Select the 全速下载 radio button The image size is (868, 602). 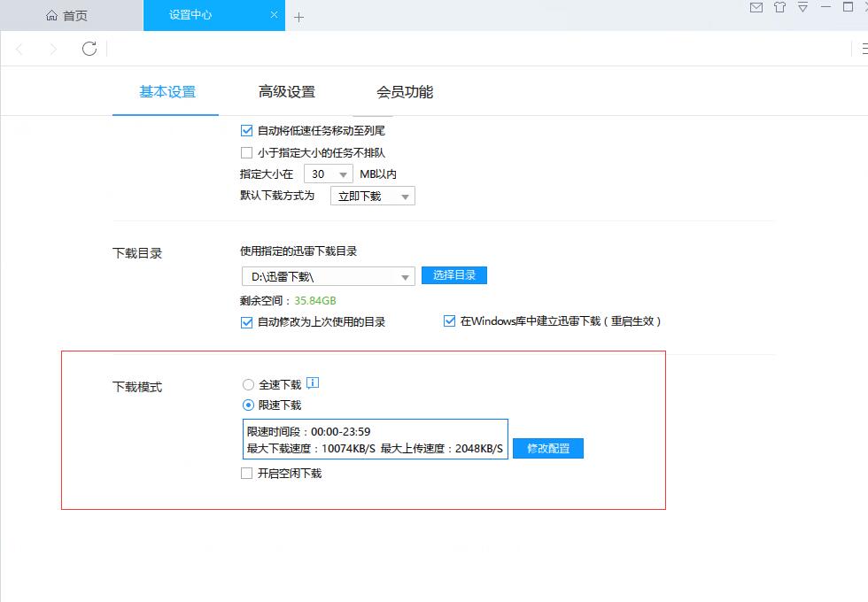pos(248,384)
